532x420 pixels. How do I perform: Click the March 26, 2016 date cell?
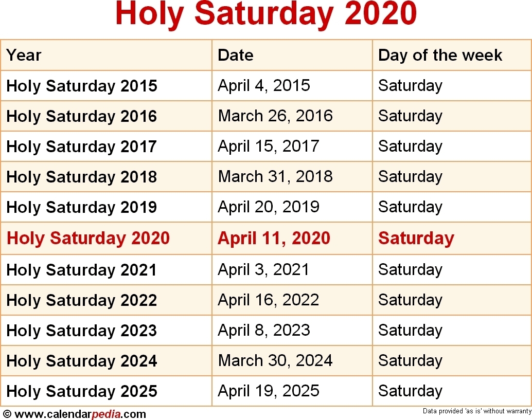275,116
